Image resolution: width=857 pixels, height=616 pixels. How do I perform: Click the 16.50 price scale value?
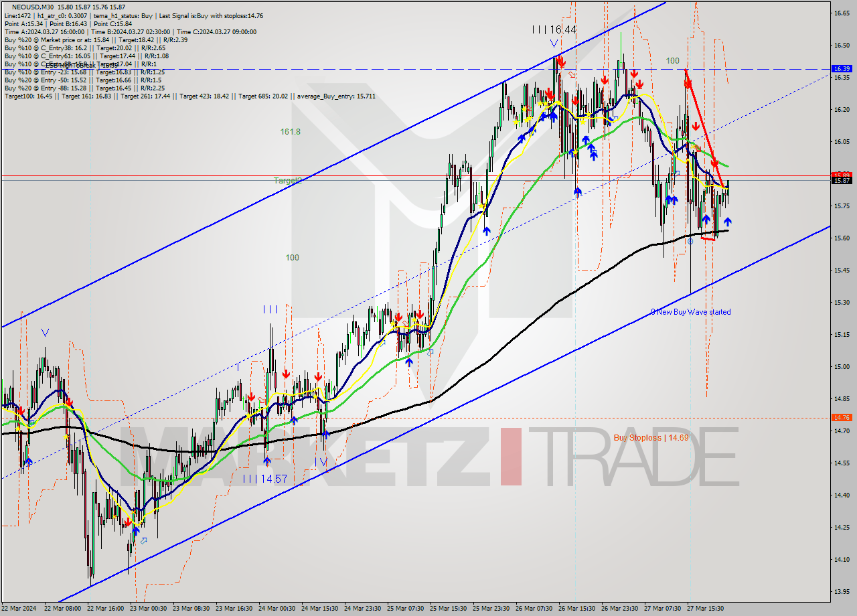[x=841, y=45]
